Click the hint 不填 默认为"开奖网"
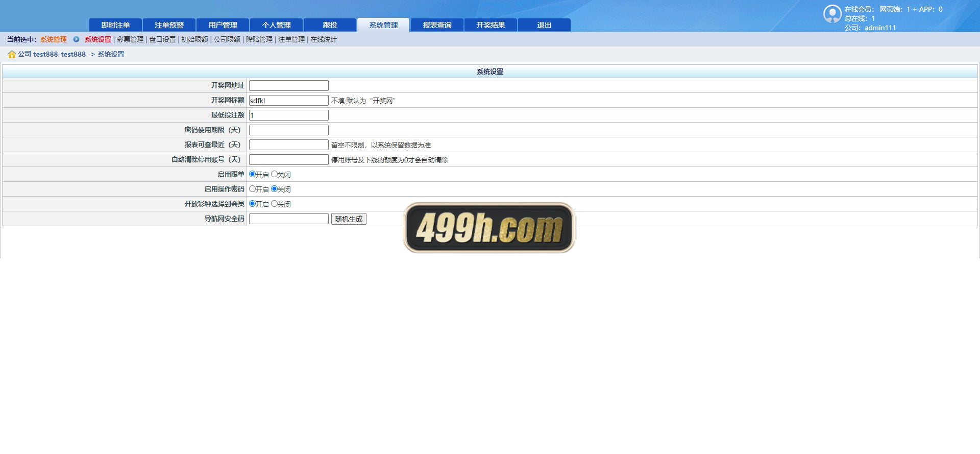This screenshot has height=454, width=980. pos(363,101)
